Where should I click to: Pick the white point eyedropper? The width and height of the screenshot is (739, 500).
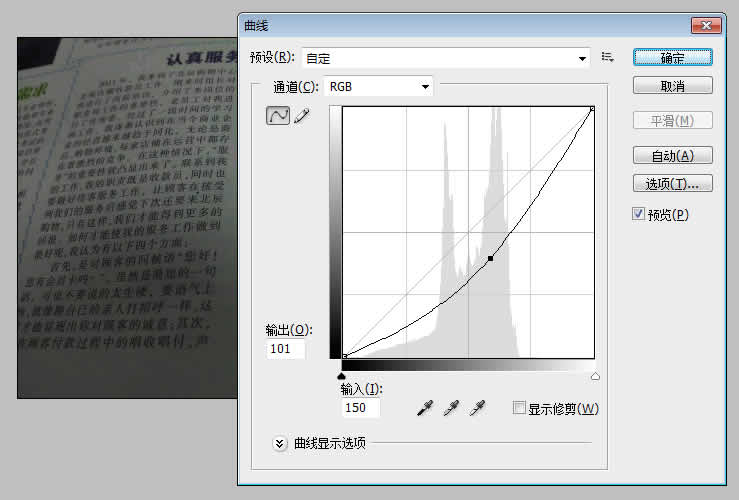pyautogui.click(x=478, y=408)
